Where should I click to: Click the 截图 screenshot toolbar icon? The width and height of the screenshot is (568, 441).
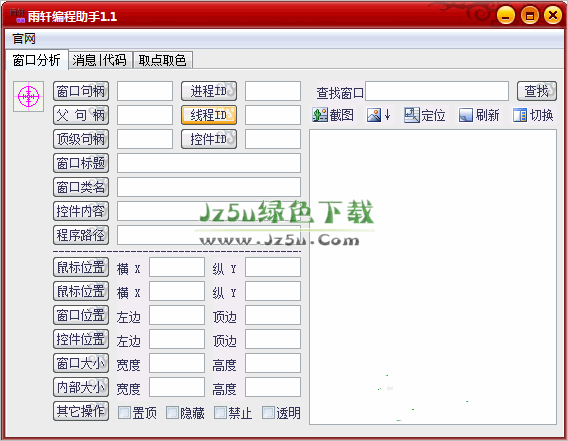333,115
